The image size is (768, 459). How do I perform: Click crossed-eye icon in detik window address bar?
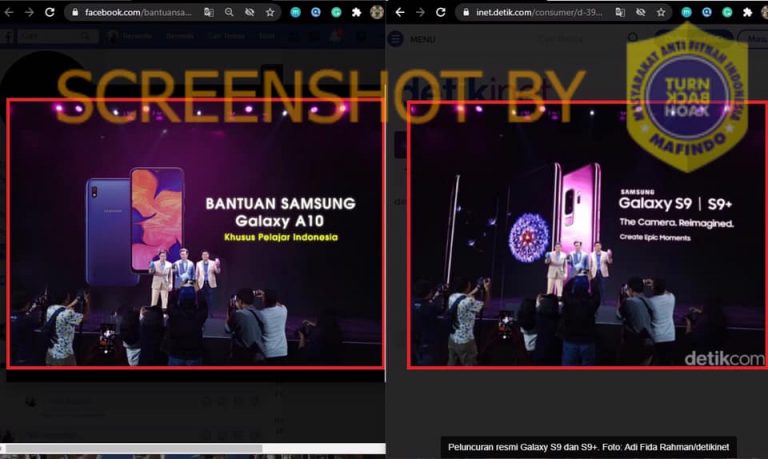click(x=640, y=12)
